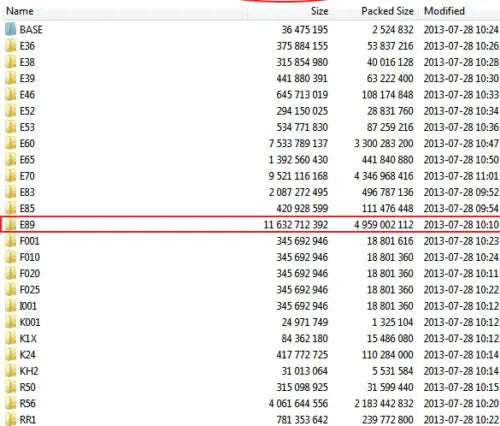Click modified date 2013-07-28 09:52

[x=461, y=192]
